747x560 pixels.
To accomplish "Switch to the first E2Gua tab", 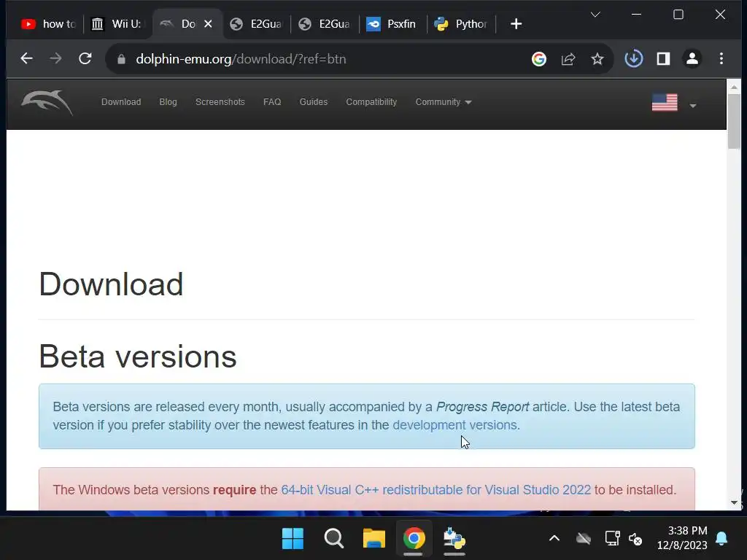I will point(256,24).
